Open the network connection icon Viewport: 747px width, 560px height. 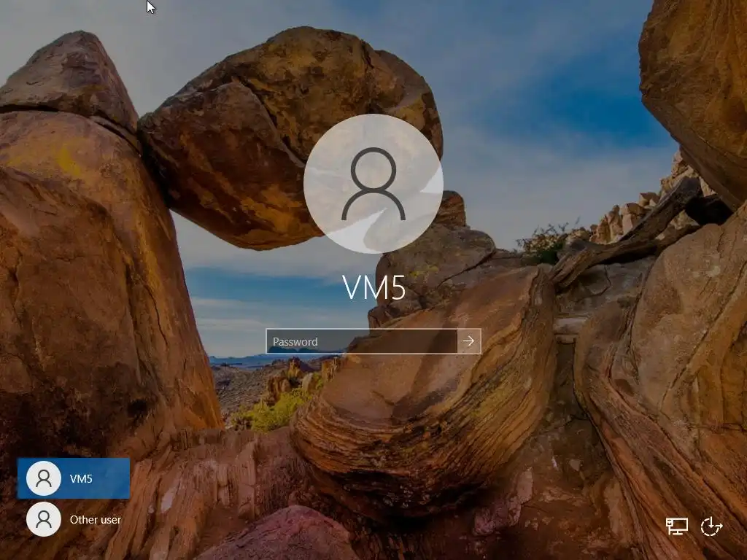click(x=676, y=526)
